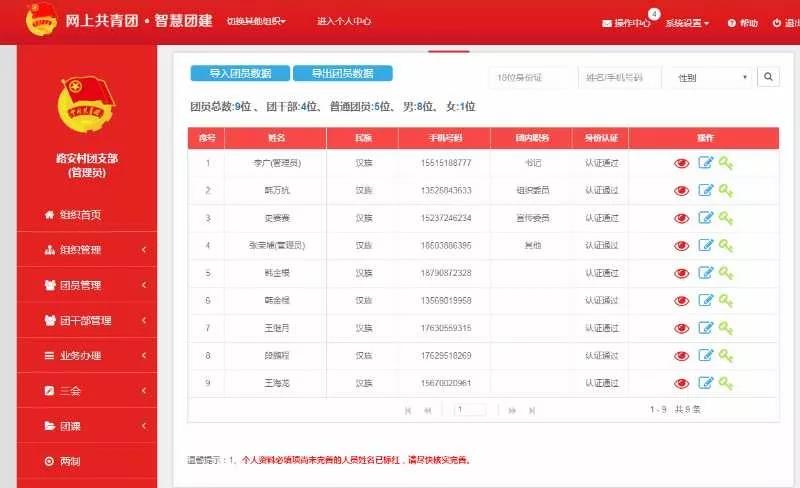View member in row 4 via eye icon
The width and height of the screenshot is (800, 488).
tap(682, 246)
